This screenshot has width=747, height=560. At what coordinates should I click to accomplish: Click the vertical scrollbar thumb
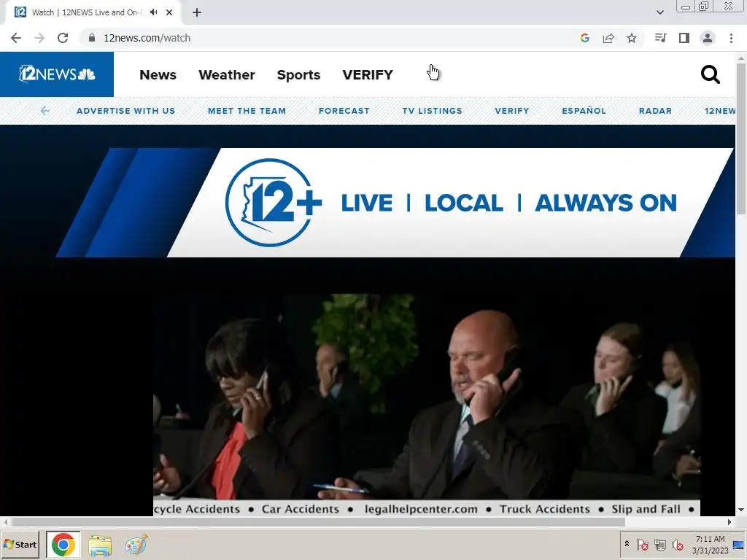click(x=741, y=138)
